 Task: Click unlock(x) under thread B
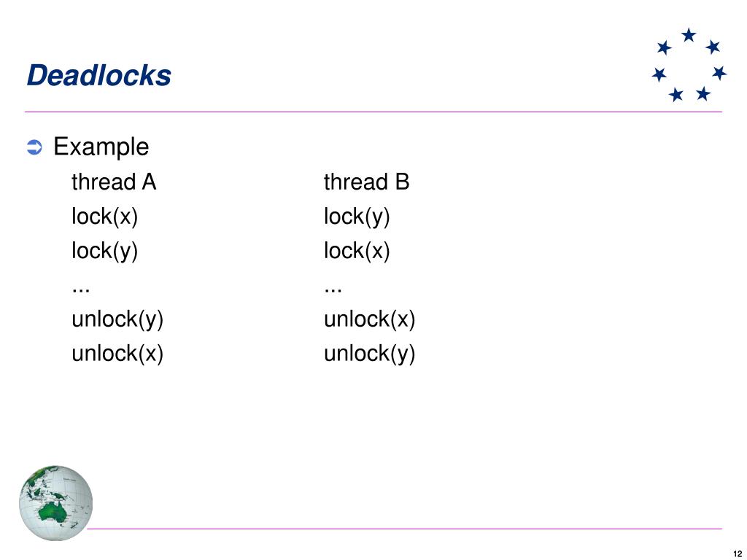(x=370, y=319)
